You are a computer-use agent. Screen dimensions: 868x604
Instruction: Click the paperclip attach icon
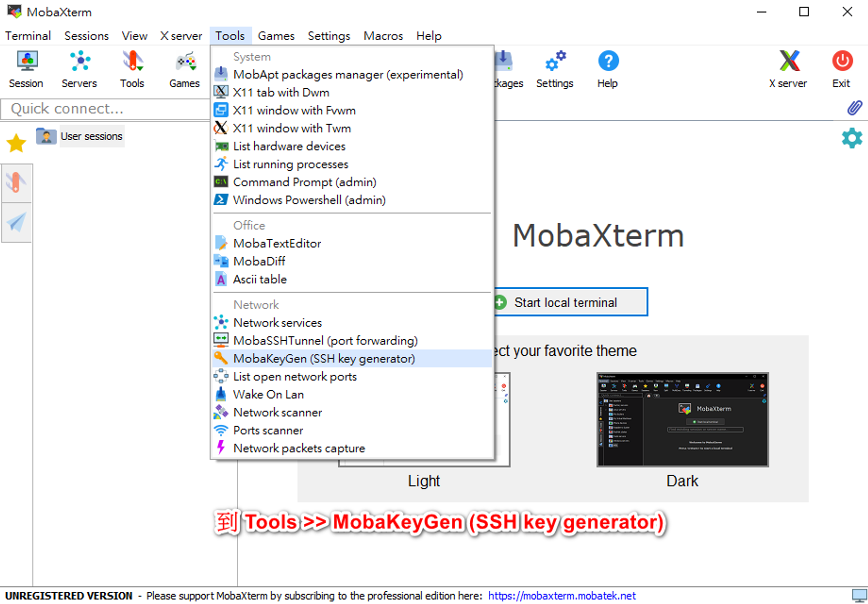(854, 108)
